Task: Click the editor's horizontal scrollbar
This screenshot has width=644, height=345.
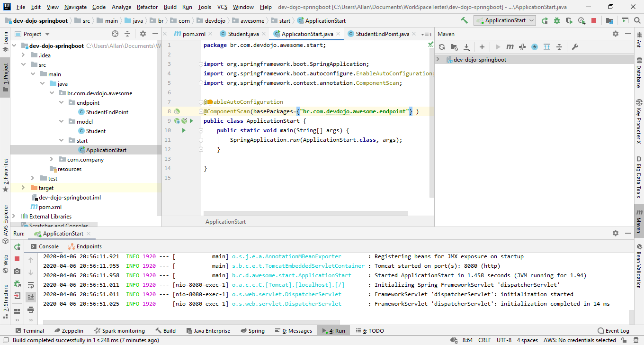Action: 305,214
